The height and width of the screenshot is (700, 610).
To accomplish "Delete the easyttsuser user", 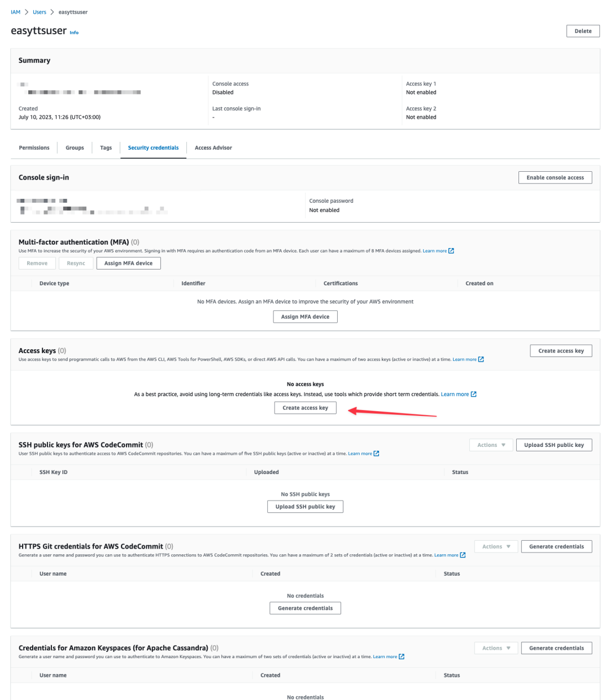I will coord(582,31).
